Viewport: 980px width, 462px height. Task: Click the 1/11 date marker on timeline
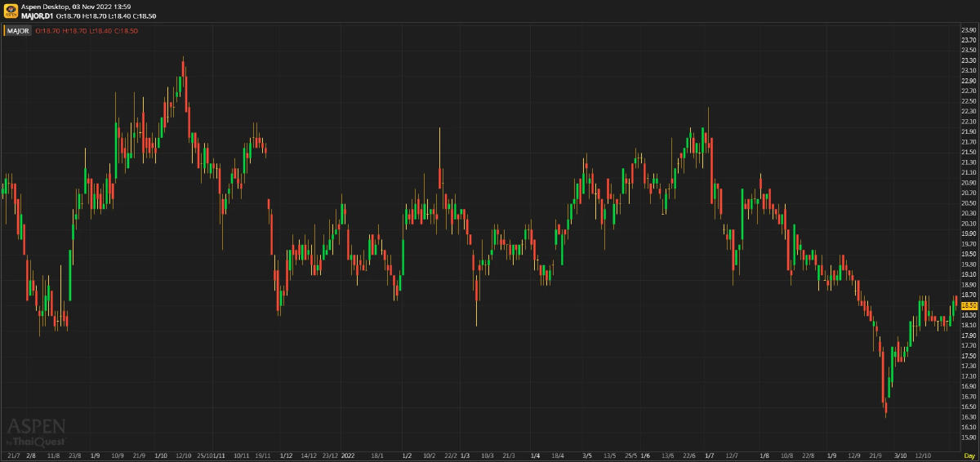219,455
